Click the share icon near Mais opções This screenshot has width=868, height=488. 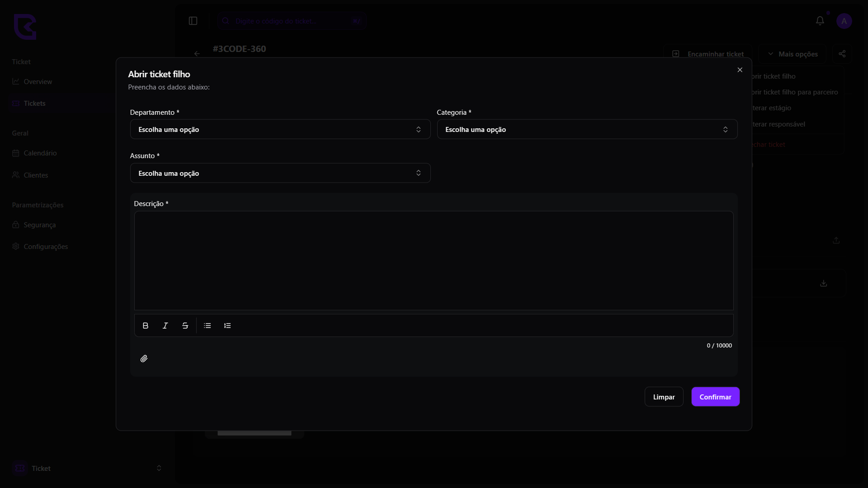(842, 54)
